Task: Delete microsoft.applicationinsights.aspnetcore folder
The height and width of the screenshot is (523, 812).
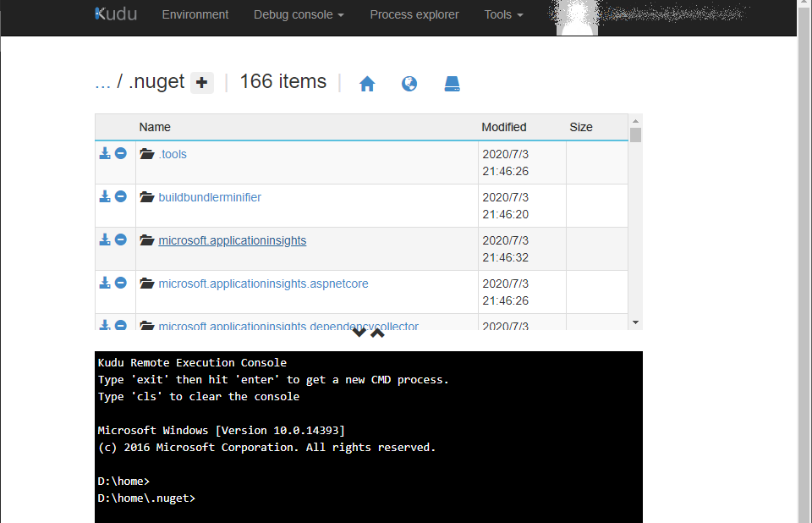Action: coord(121,283)
